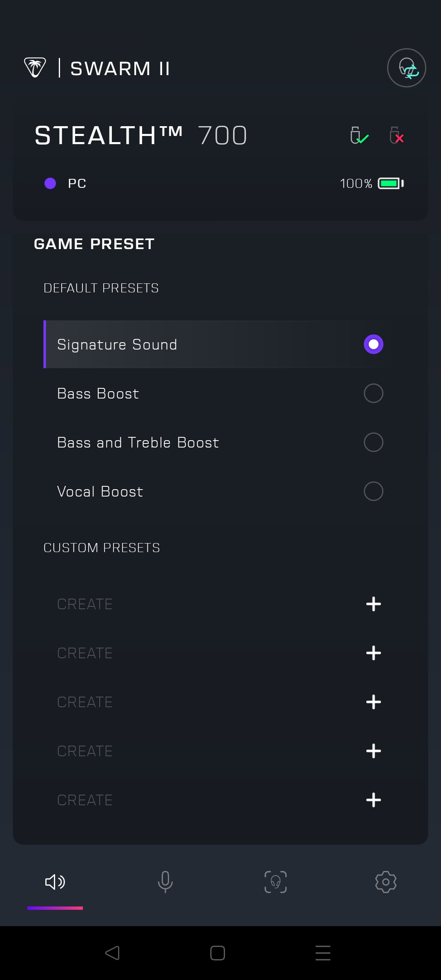This screenshot has height=980, width=441.
Task: Select the Bass Boost radio button
Action: [x=373, y=393]
